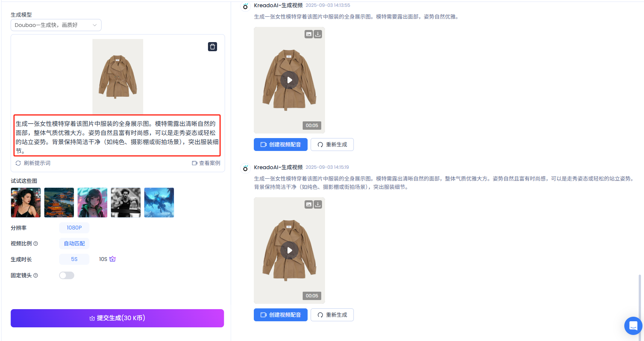Delete the uploaded coat image
The height and width of the screenshot is (341, 644).
[213, 47]
